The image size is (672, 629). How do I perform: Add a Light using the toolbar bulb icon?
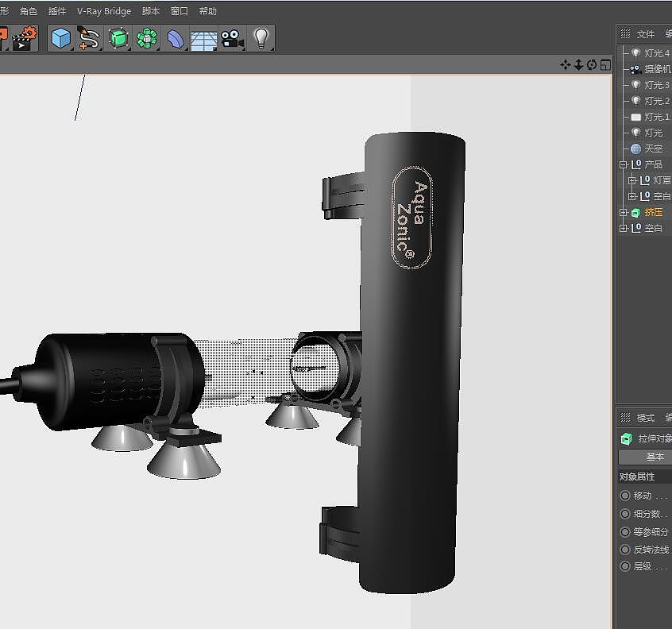click(260, 37)
